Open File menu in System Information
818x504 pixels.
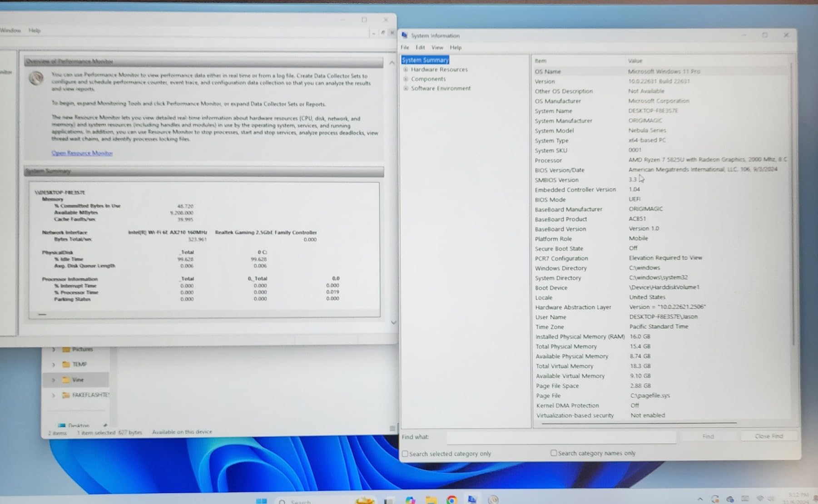[405, 47]
